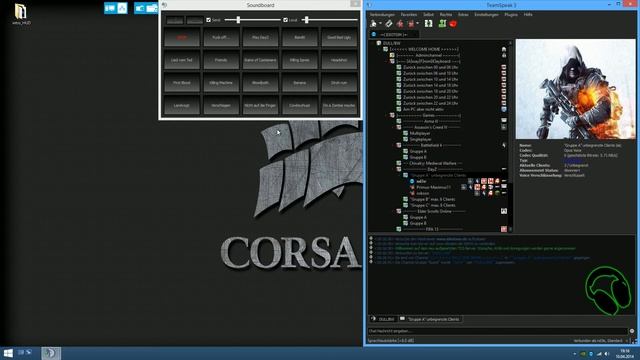Screen dimensions: 640x360
Task: Click the Connect icon in TeamSpeak toolbar
Action: pyautogui.click(x=373, y=24)
